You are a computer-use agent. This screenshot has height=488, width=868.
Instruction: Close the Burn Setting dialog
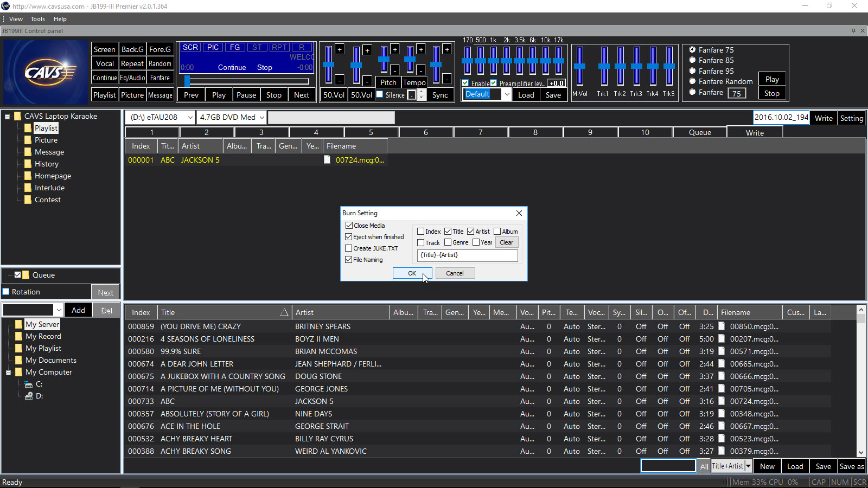[x=519, y=213]
